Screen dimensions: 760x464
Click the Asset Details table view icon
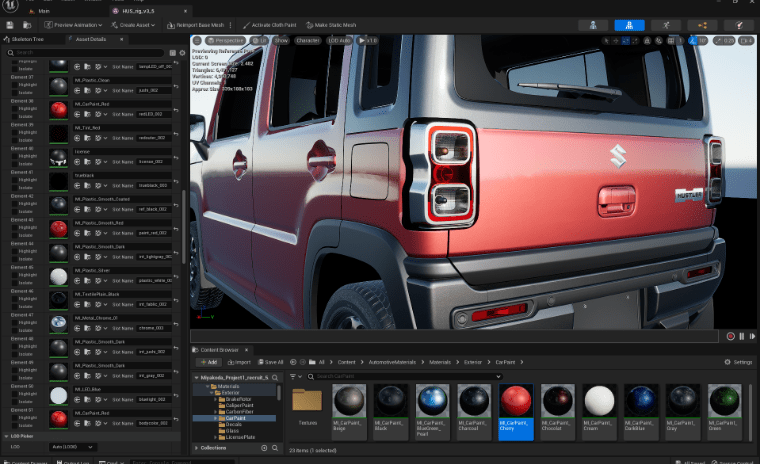[x=173, y=52]
